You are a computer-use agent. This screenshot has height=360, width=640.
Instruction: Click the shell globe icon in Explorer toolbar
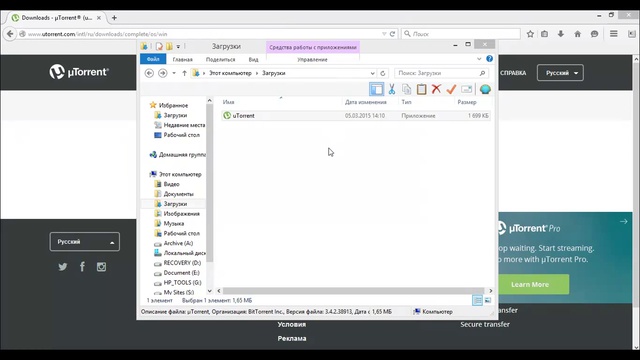(485, 89)
